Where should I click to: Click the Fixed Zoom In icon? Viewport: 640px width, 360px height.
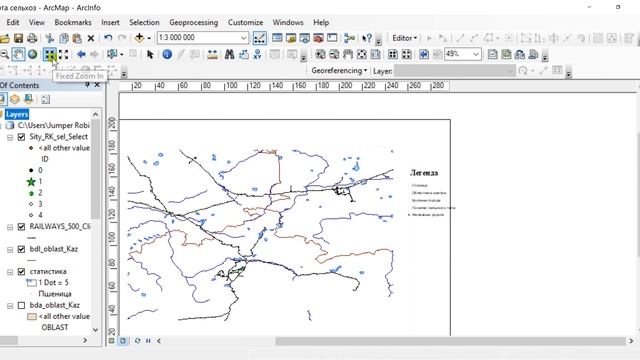click(50, 54)
